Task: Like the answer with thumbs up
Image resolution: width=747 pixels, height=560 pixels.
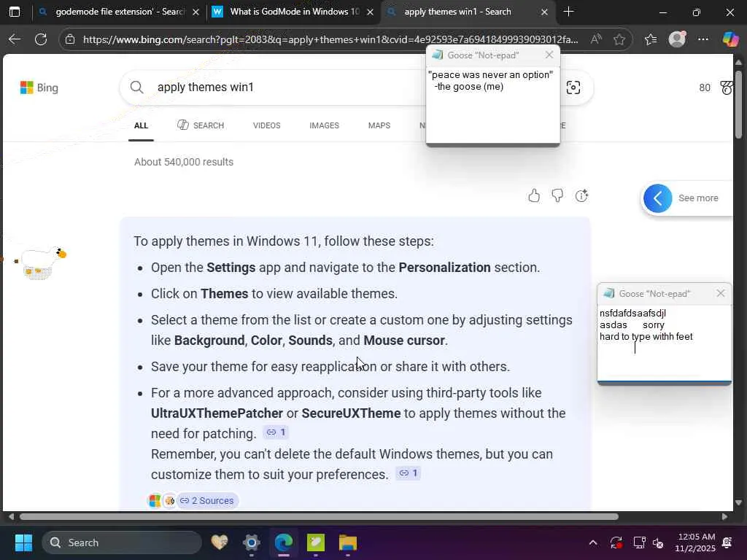Action: click(534, 195)
